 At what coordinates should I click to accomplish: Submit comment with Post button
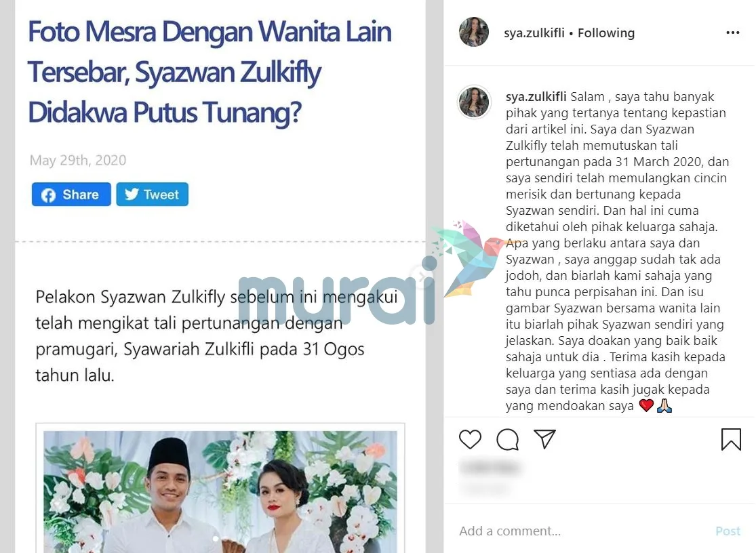coord(728,531)
